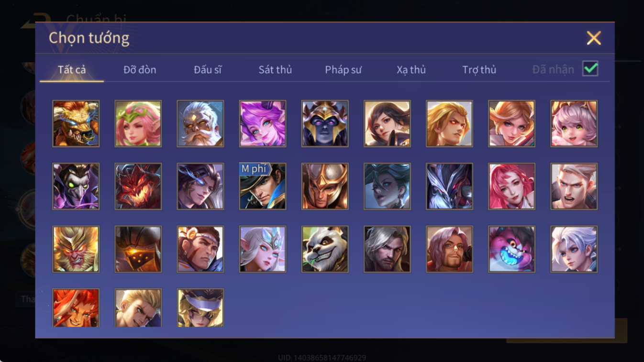The image size is (644, 362).
Task: Select the white-bearded old man hero
Action: point(200,123)
